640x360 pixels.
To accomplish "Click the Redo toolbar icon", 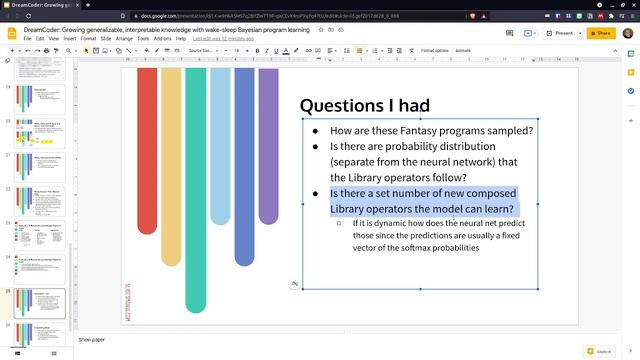I will (37, 51).
